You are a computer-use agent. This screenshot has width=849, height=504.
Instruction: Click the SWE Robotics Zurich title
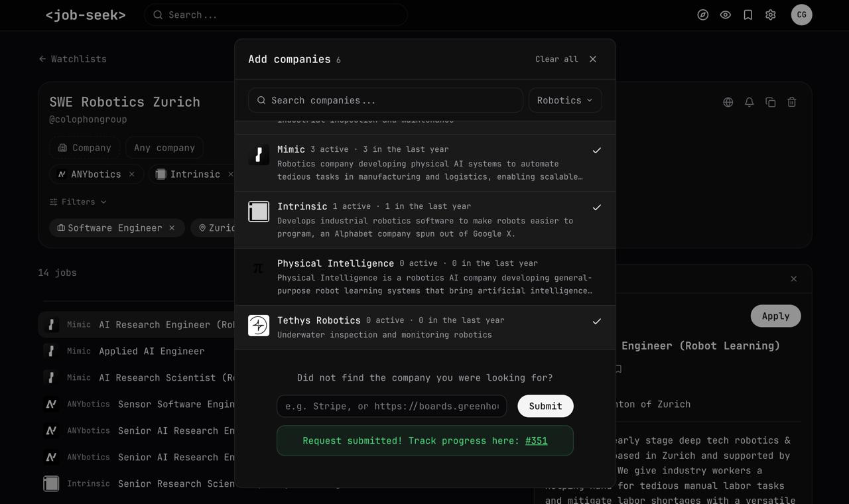click(125, 101)
